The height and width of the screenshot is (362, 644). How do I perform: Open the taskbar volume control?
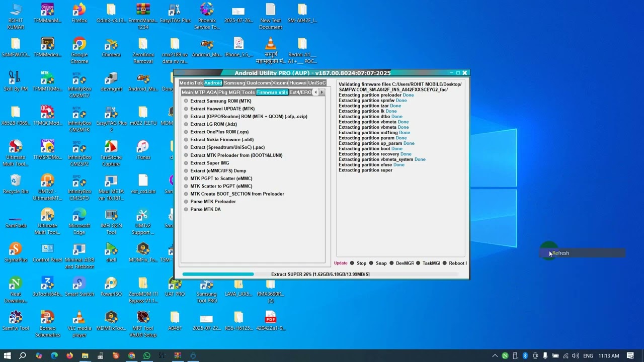tap(575, 355)
